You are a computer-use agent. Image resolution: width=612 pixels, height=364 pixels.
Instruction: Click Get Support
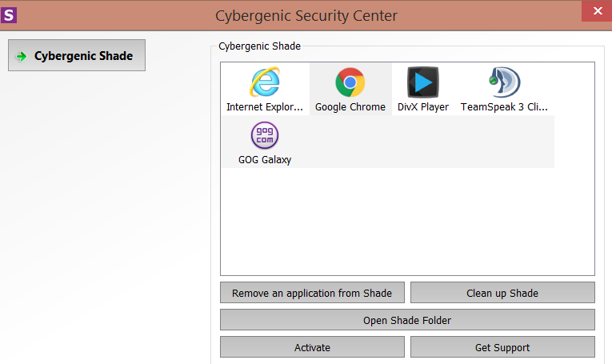tap(502, 347)
